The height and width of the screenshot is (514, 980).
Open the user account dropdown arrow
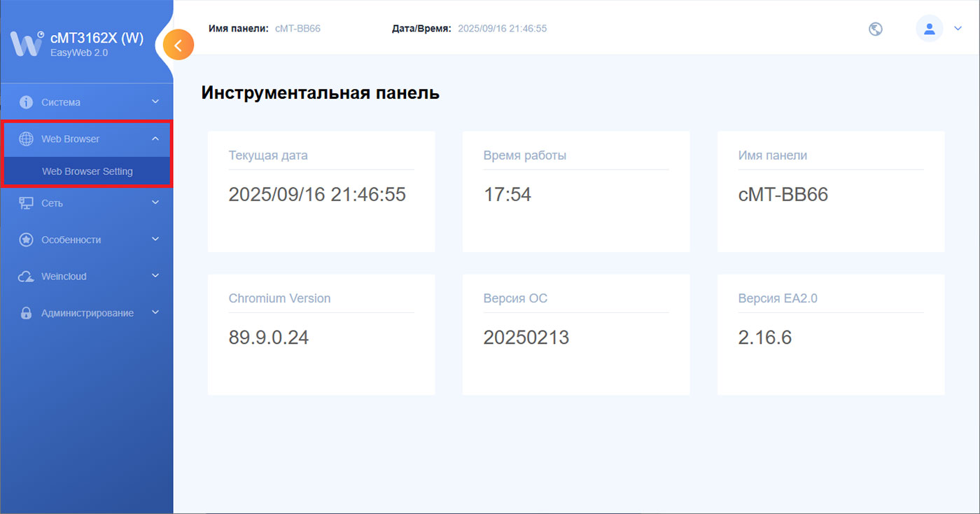tap(958, 29)
